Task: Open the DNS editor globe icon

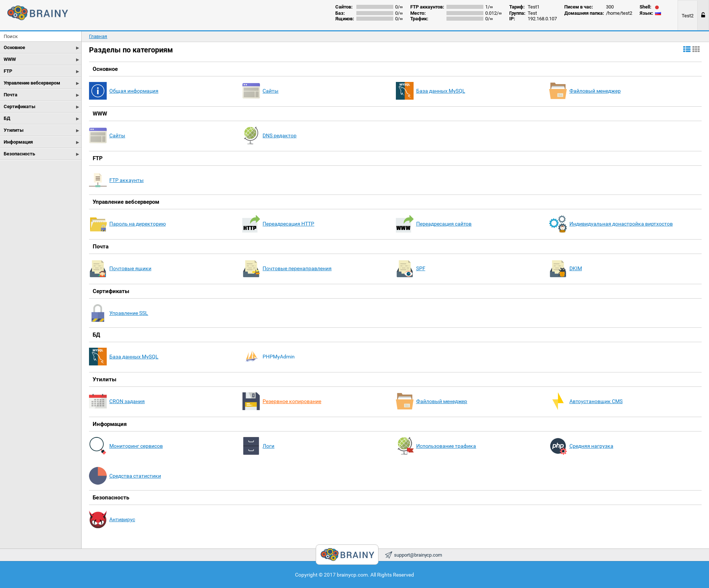Action: coord(251,135)
